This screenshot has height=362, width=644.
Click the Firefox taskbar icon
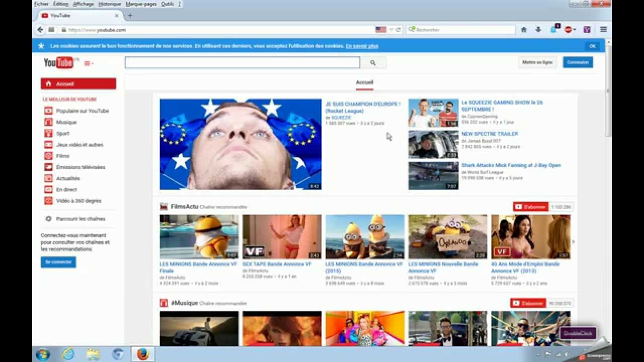(142, 354)
